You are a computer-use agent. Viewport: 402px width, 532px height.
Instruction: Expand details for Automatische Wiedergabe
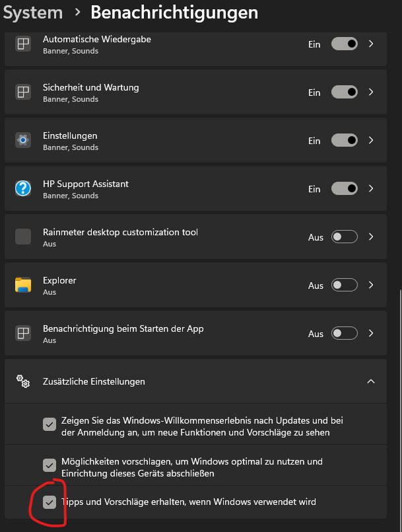tap(370, 44)
